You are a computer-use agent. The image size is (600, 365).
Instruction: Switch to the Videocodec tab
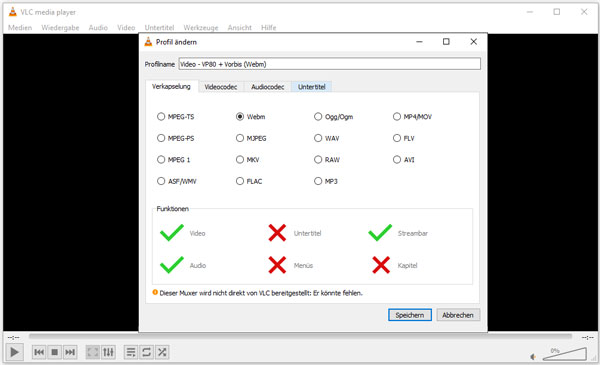221,87
